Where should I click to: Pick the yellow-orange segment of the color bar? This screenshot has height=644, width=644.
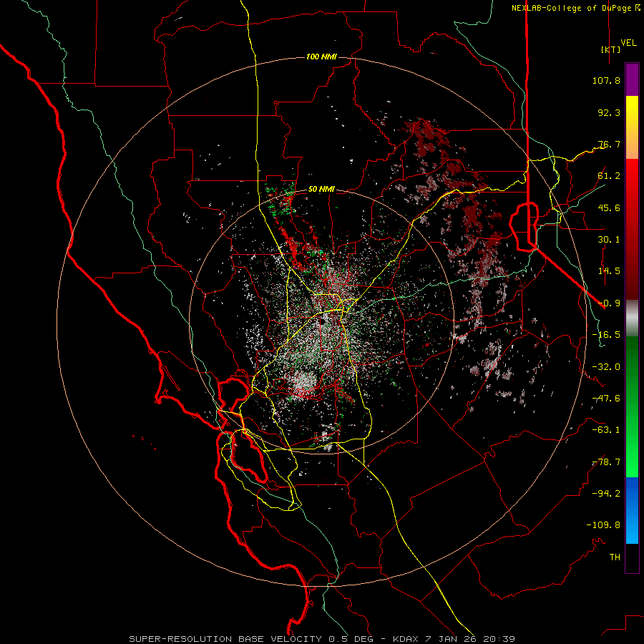(632, 127)
